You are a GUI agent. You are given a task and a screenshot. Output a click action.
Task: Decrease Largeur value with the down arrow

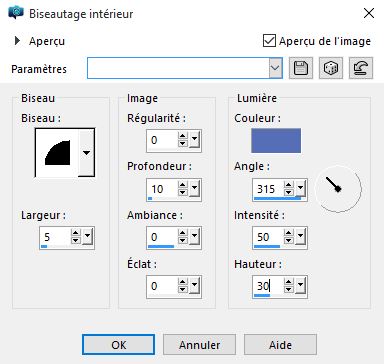coord(76,241)
